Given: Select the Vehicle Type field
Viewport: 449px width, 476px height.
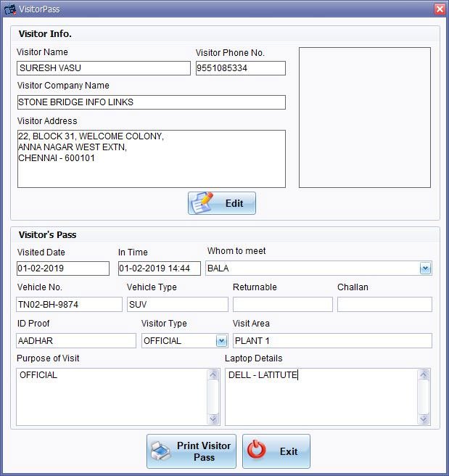Looking at the screenshot, I should click(x=177, y=305).
